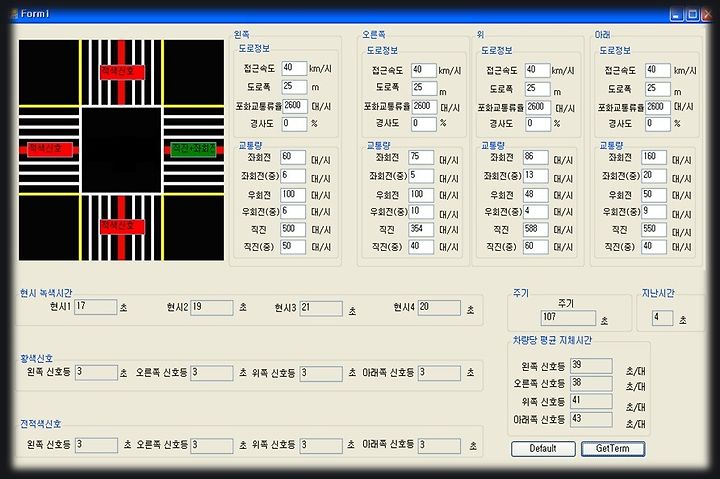Click the 현시1 green time field
Screen dimensions: 720x479
click(x=96, y=307)
